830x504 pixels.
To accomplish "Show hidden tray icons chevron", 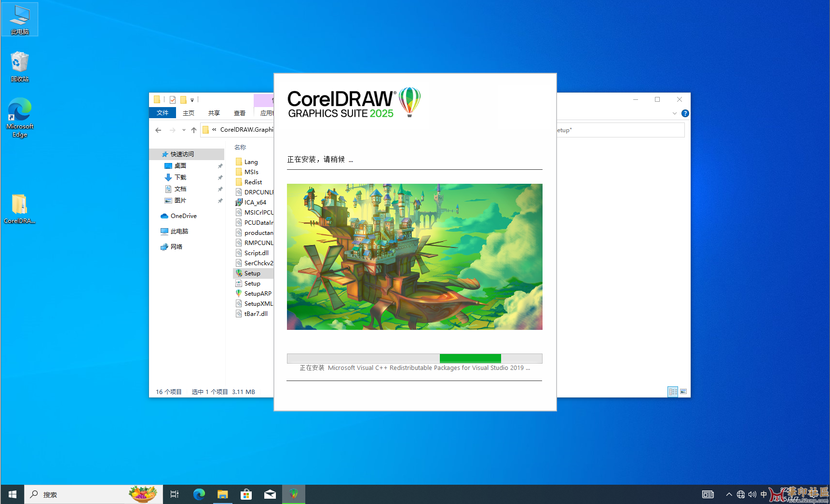I will point(729,494).
